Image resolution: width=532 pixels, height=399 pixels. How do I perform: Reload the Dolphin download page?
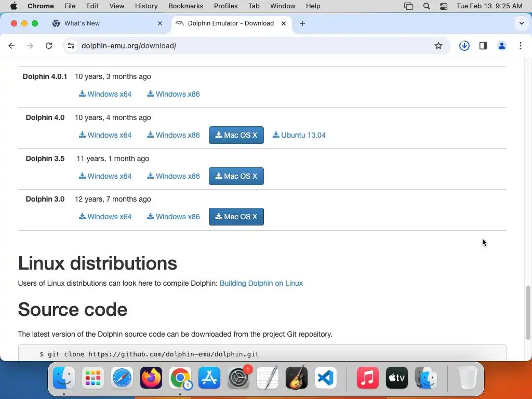pyautogui.click(x=49, y=46)
